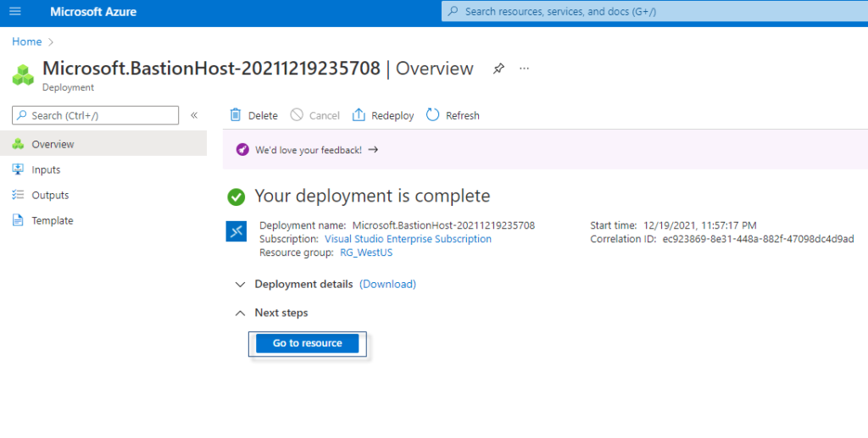Click the Cancel toolbar label

(x=325, y=115)
